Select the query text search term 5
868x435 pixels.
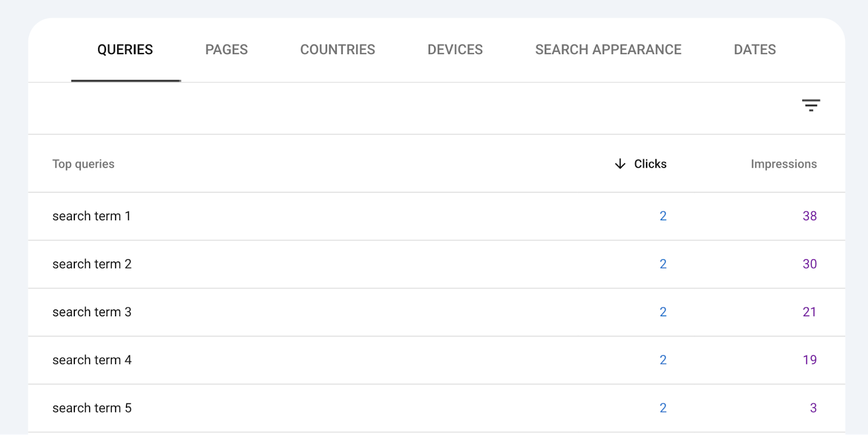(x=91, y=407)
